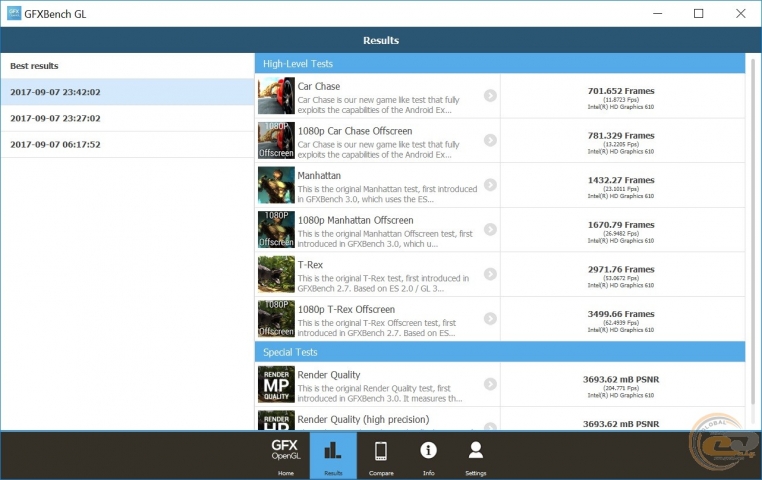Click the Render Quality MP thumbnail
This screenshot has width=762, height=480.
point(276,384)
